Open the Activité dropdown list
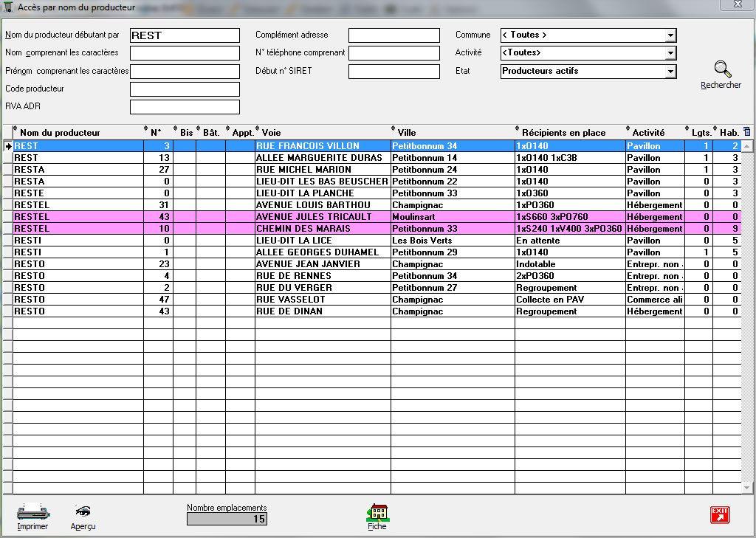 tap(670, 53)
